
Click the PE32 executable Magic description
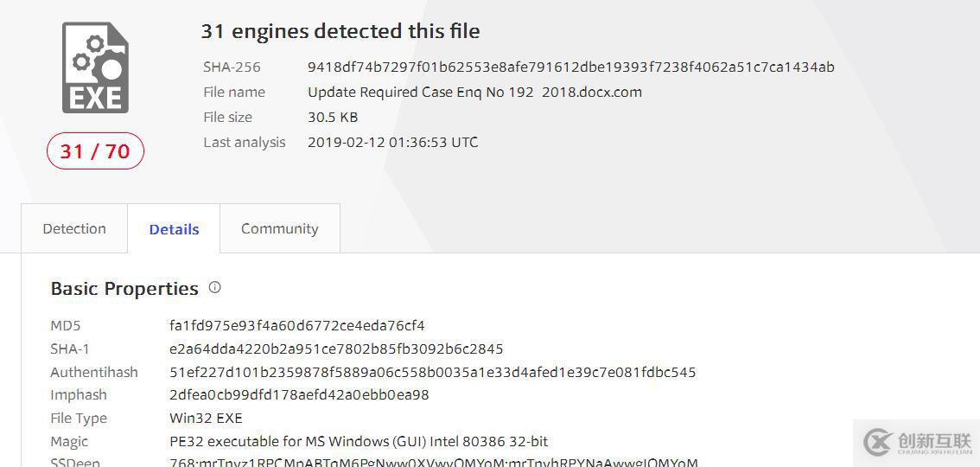359,442
